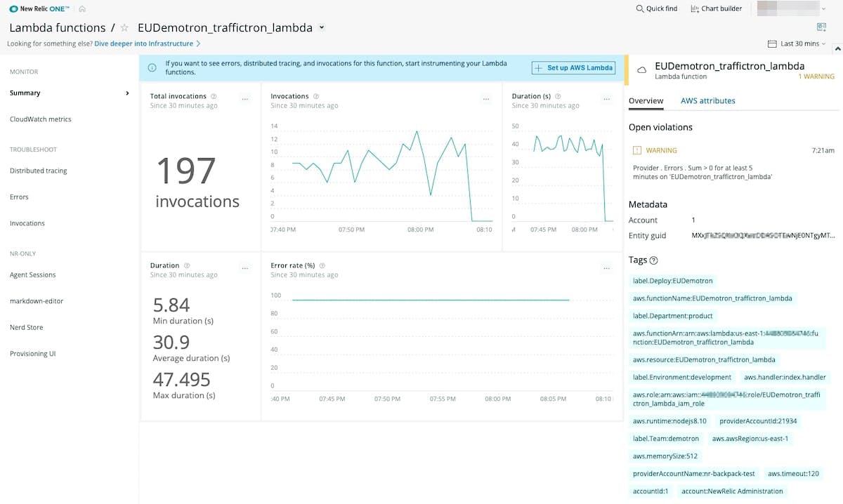Click the aws.awsRegion:us-east-1 tag
Screen dimensions: 843x504
[750, 439]
